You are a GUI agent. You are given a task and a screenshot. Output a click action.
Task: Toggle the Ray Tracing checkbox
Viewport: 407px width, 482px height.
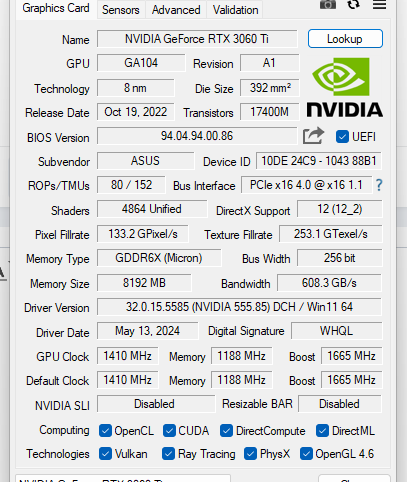click(168, 454)
